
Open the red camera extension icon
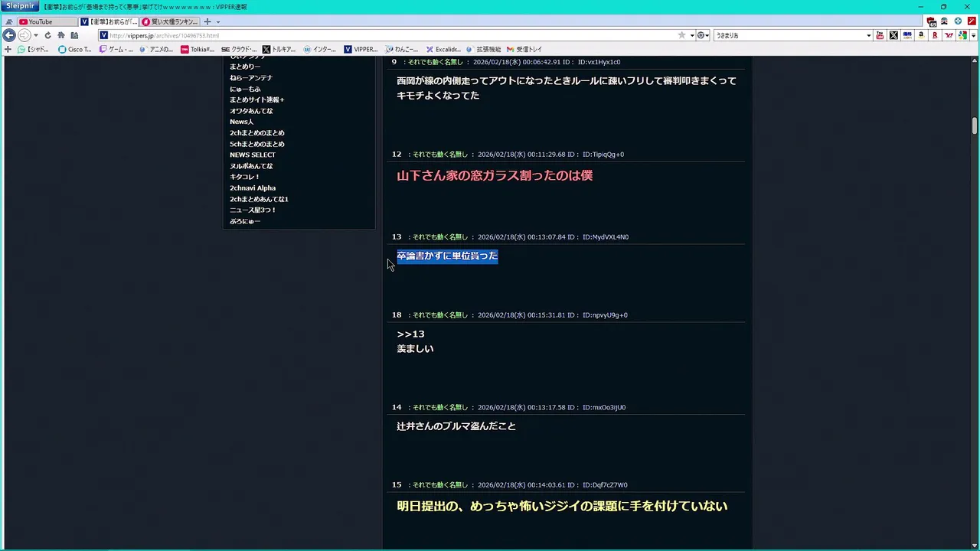pyautogui.click(x=931, y=21)
